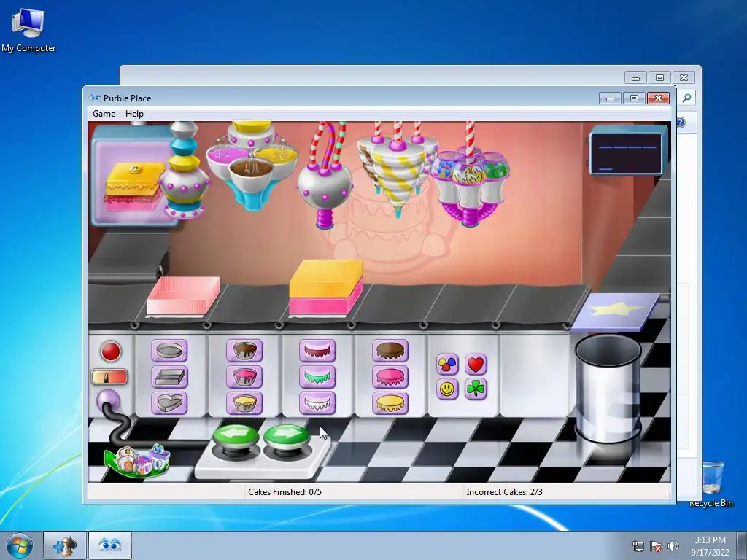Viewport: 747px width, 560px height.
Task: Close the Purble Place window
Action: pyautogui.click(x=659, y=98)
